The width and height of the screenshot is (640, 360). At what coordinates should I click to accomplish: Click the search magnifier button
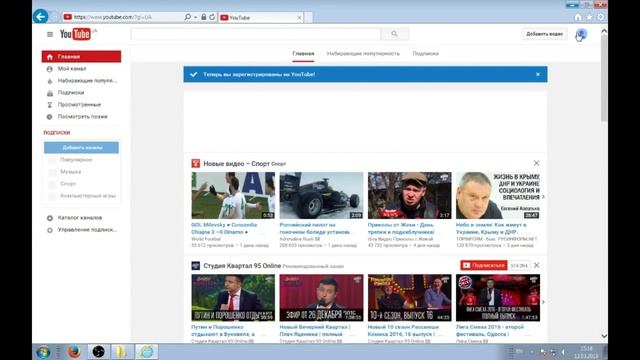coord(394,34)
